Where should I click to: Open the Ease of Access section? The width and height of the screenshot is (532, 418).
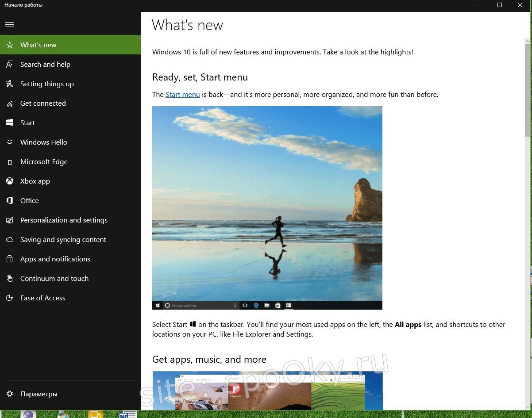tap(70, 298)
